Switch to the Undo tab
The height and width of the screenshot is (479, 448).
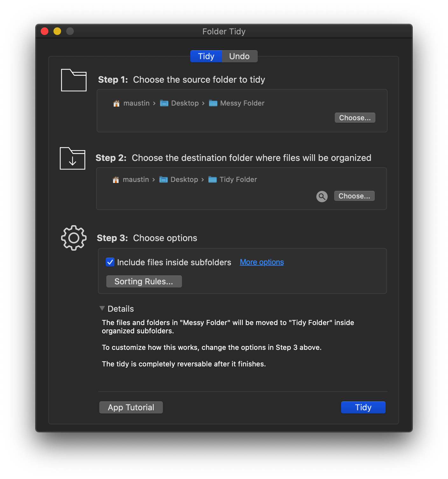pos(239,56)
